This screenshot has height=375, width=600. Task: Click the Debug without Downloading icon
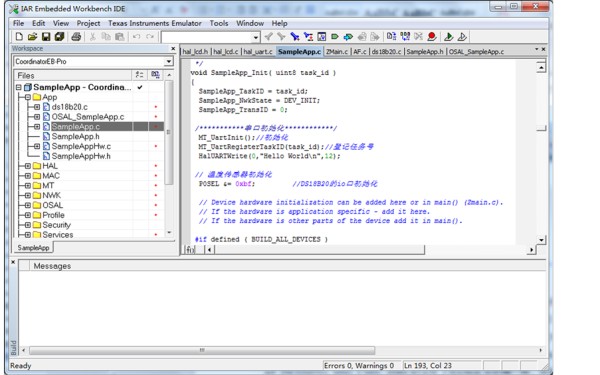click(x=462, y=37)
